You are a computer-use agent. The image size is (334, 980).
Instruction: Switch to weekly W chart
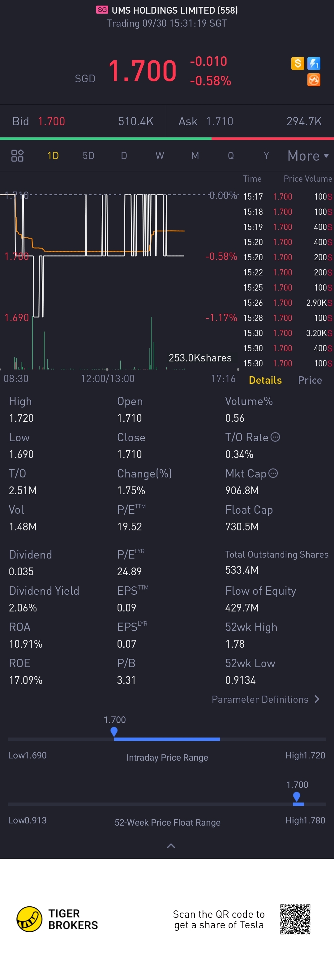coord(160,156)
